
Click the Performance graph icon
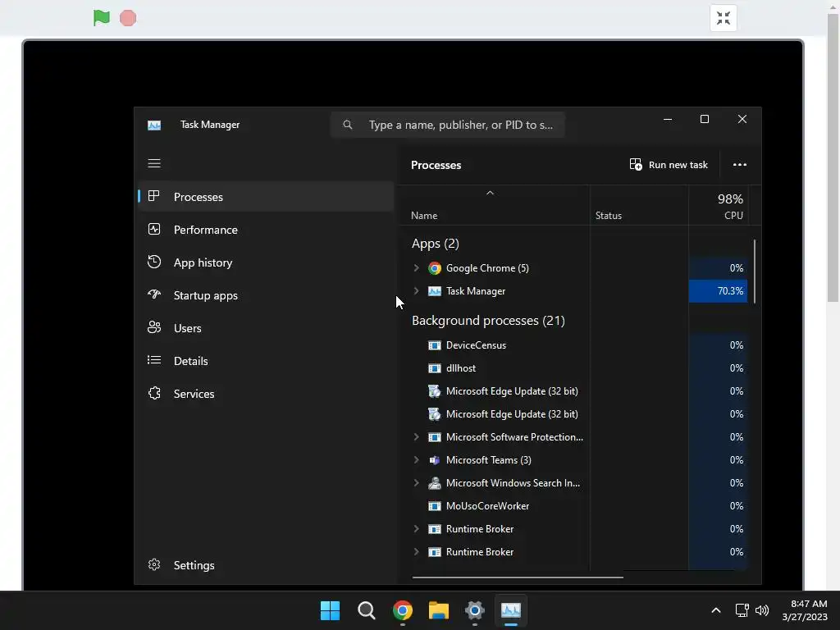[153, 230]
